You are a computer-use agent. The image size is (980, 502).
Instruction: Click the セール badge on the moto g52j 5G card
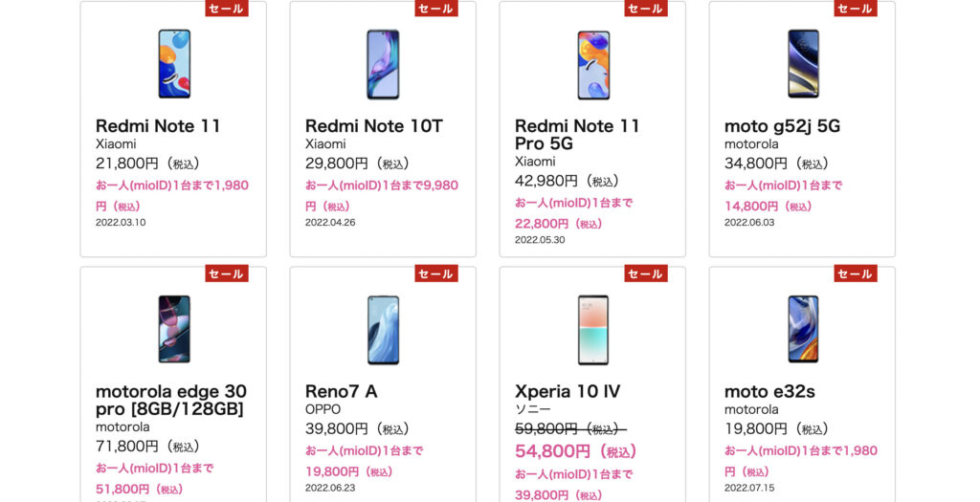(856, 8)
